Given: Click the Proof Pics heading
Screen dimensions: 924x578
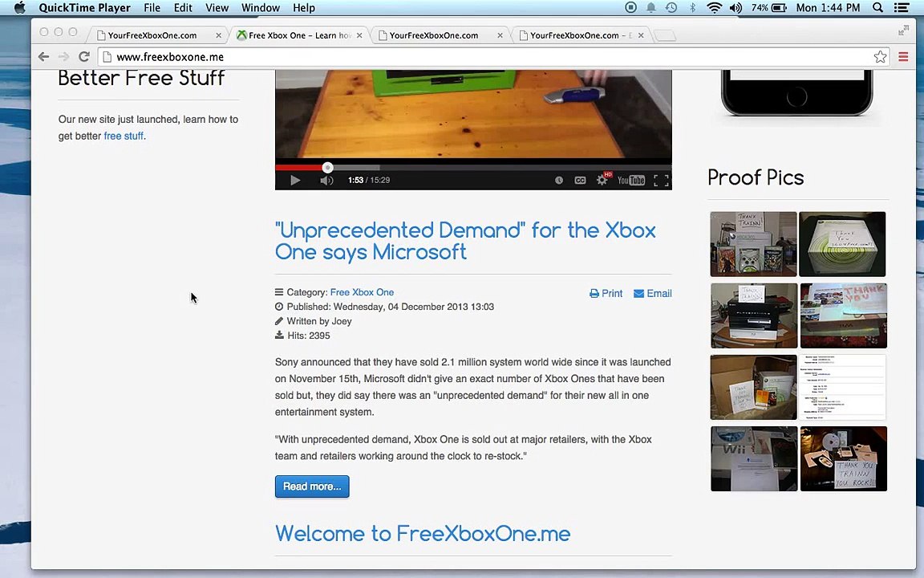Looking at the screenshot, I should [756, 177].
